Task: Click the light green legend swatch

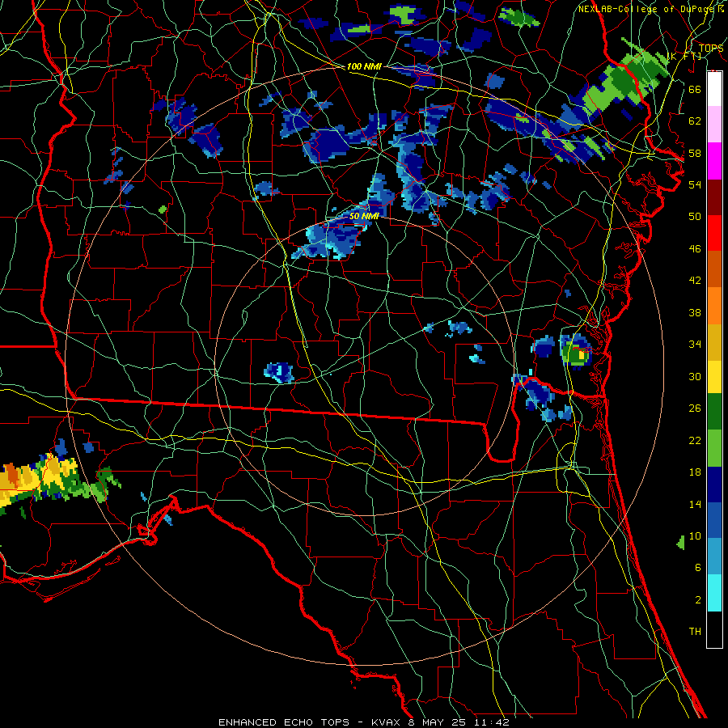Action: pos(714,448)
